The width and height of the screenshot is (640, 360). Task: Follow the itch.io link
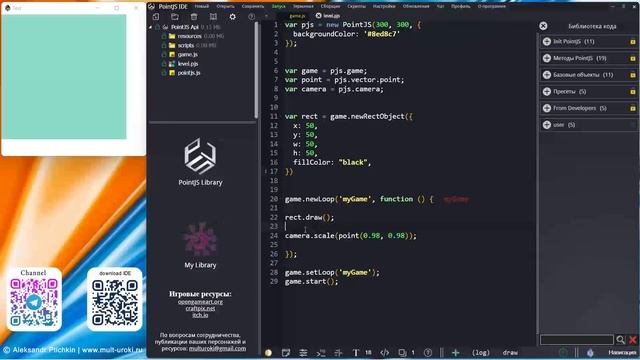point(200,315)
